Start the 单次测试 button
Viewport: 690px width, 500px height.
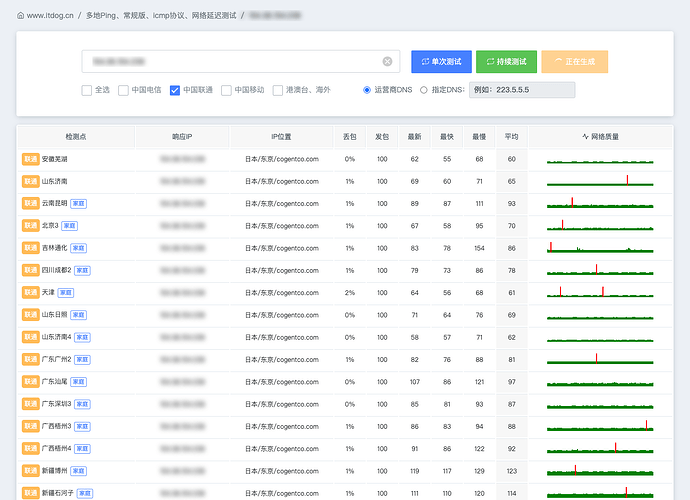tap(441, 62)
